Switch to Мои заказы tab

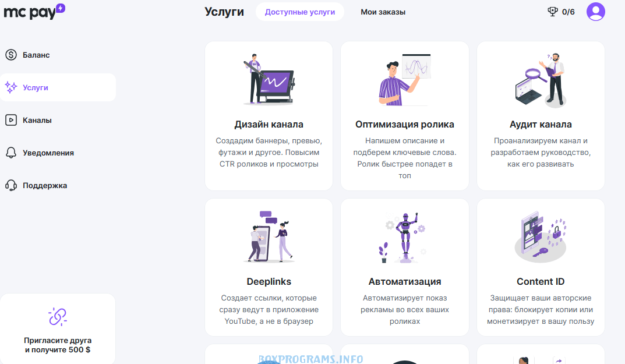(383, 12)
